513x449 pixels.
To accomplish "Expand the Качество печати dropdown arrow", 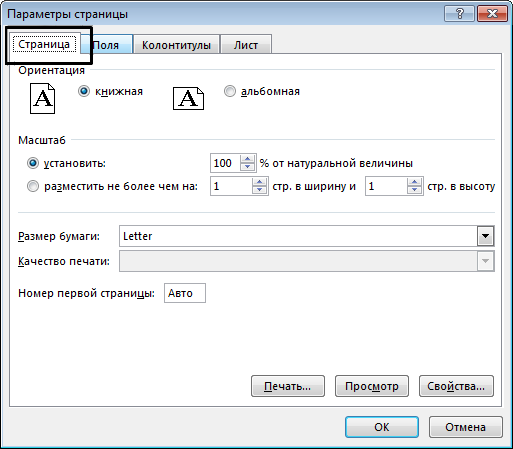I will point(485,261).
